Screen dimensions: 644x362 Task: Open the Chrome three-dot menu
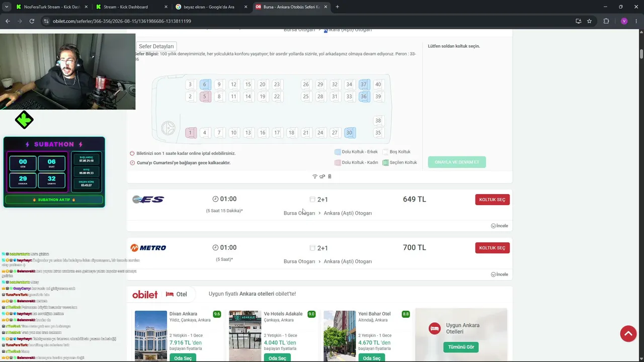636,21
